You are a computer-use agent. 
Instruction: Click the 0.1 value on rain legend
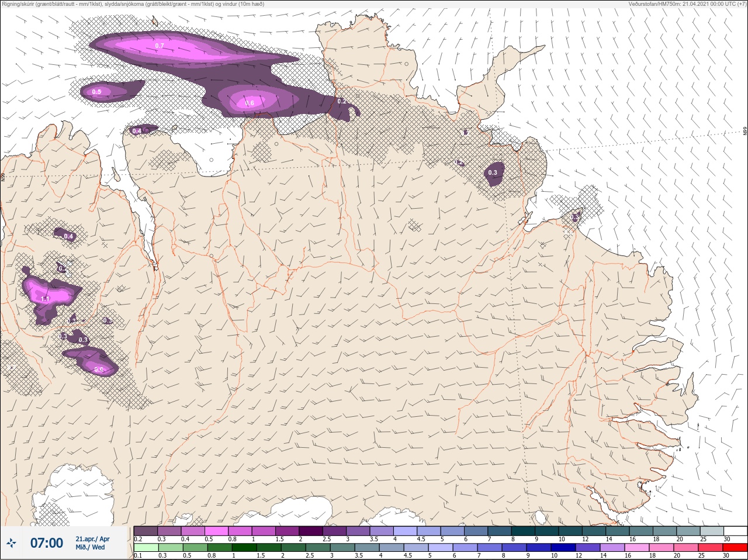(x=138, y=556)
